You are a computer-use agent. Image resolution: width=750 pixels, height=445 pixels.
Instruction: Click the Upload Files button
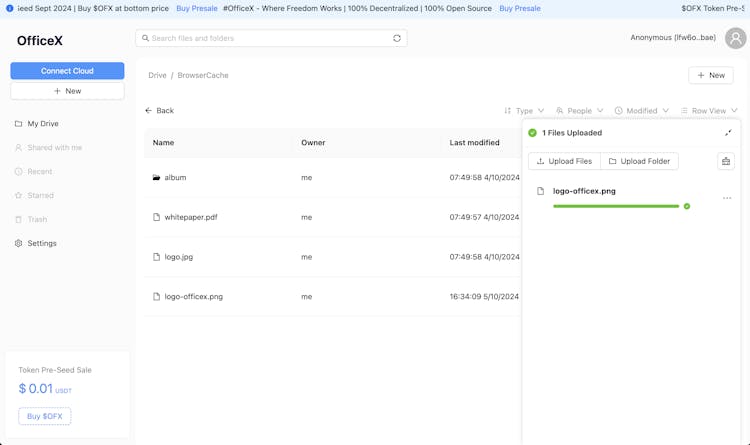point(564,161)
